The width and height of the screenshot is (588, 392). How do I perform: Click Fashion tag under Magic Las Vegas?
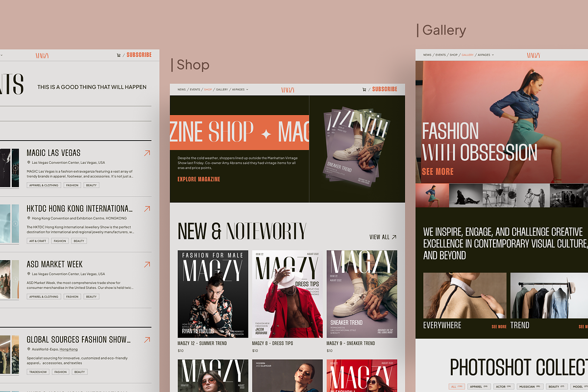point(73,185)
